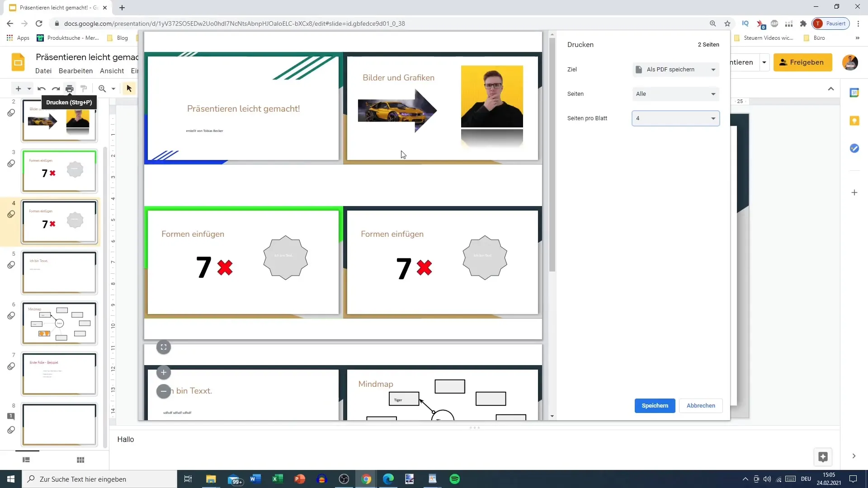
Task: Open Google Slides home icon
Action: click(18, 62)
